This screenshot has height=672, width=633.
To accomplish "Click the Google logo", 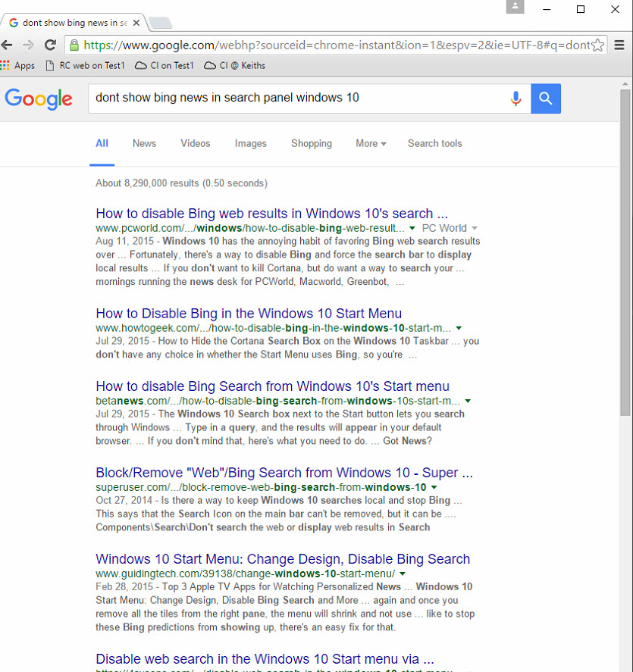I will point(39,98).
